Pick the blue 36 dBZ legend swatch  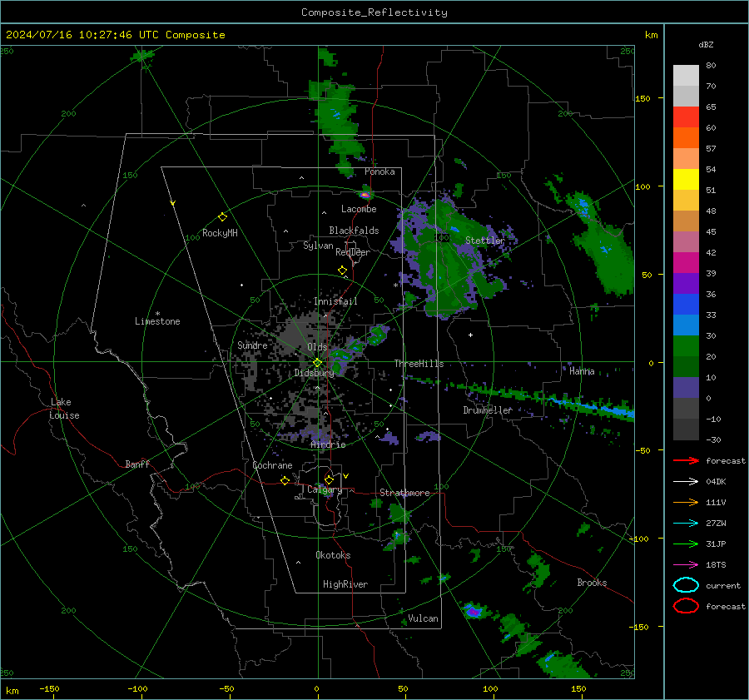point(686,305)
